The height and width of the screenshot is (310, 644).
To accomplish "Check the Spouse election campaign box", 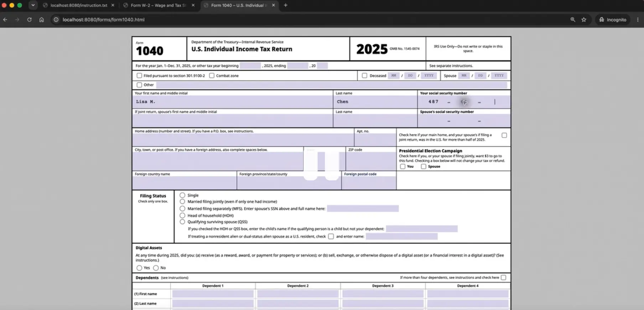I will tap(424, 166).
